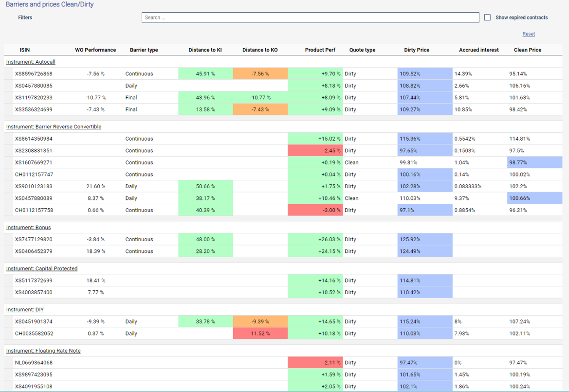This screenshot has height=392, width=569.
Task: Sort by the Product Perf column header
Action: click(x=320, y=50)
